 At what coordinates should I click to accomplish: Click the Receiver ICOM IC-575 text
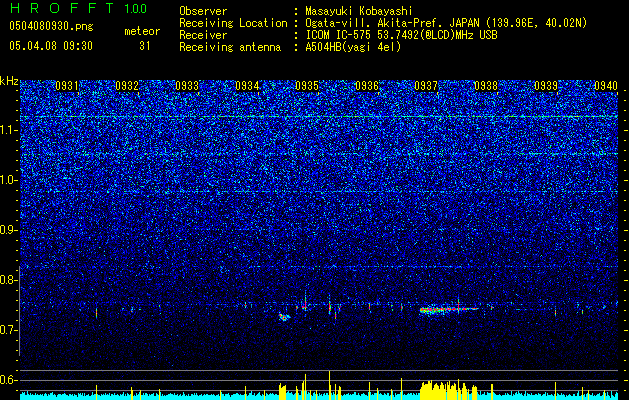click(x=401, y=35)
